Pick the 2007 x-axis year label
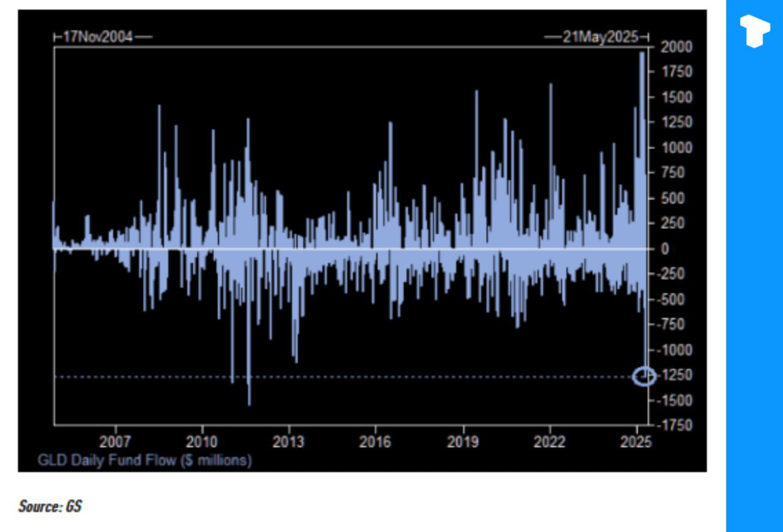Image resolution: width=783 pixels, height=532 pixels. point(115,441)
